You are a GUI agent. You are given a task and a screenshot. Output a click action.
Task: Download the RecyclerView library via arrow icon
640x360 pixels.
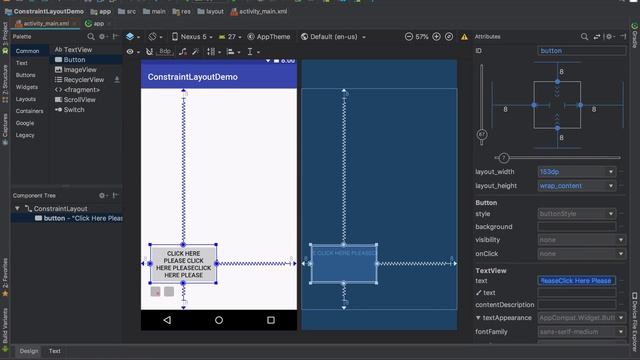[x=117, y=80]
